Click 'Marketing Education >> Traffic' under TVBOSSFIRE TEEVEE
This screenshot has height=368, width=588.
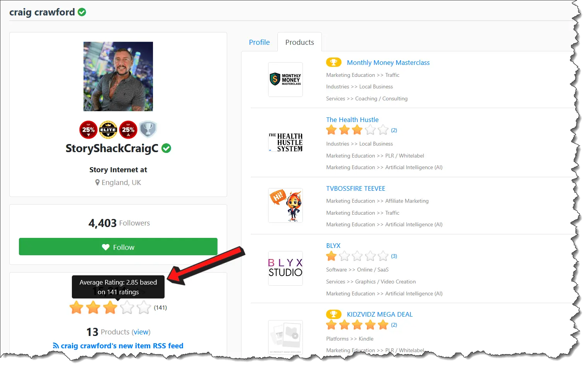coord(363,213)
